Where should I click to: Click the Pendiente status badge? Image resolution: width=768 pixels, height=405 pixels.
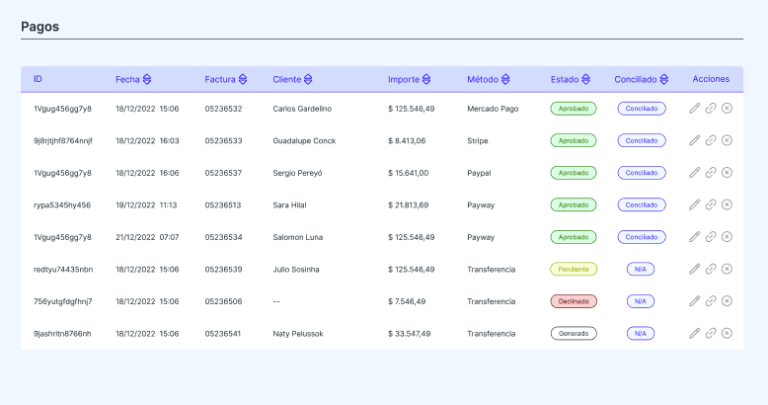click(574, 269)
